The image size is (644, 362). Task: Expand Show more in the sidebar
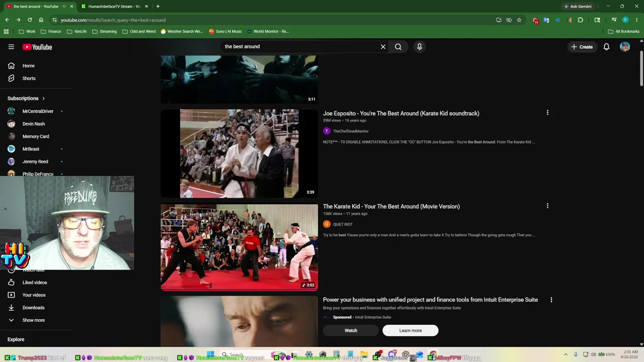click(x=33, y=320)
